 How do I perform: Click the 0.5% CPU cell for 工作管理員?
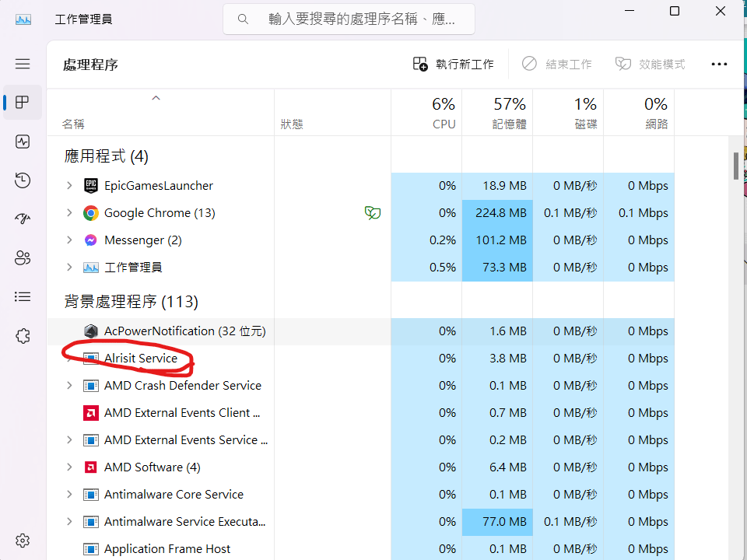pyautogui.click(x=426, y=267)
